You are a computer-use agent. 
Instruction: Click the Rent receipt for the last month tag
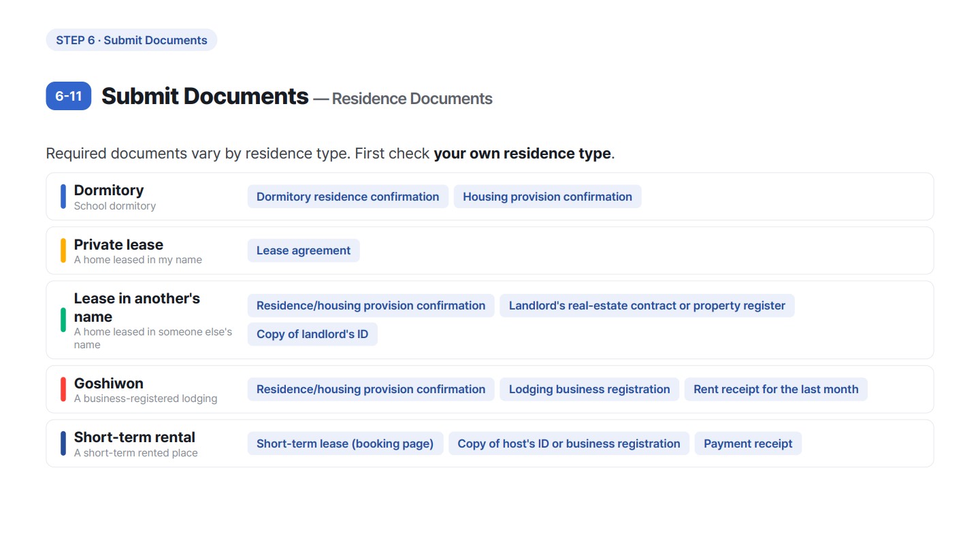click(x=776, y=389)
